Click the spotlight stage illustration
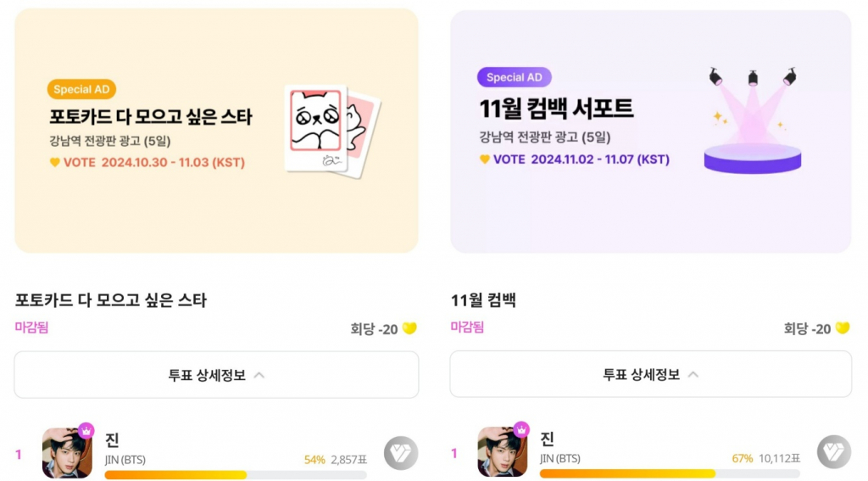Image resolution: width=868 pixels, height=481 pixels. click(x=753, y=121)
